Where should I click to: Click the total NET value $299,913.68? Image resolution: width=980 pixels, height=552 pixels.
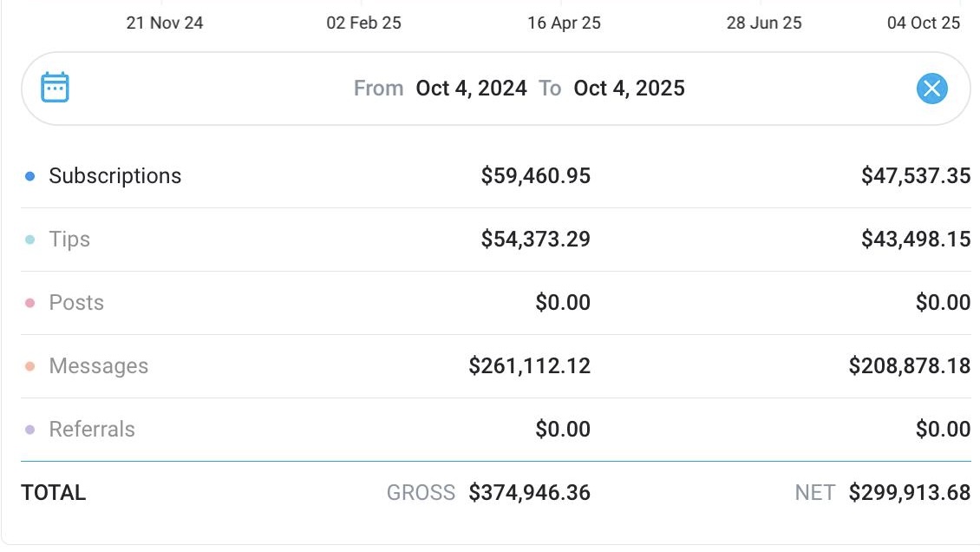[909, 493]
